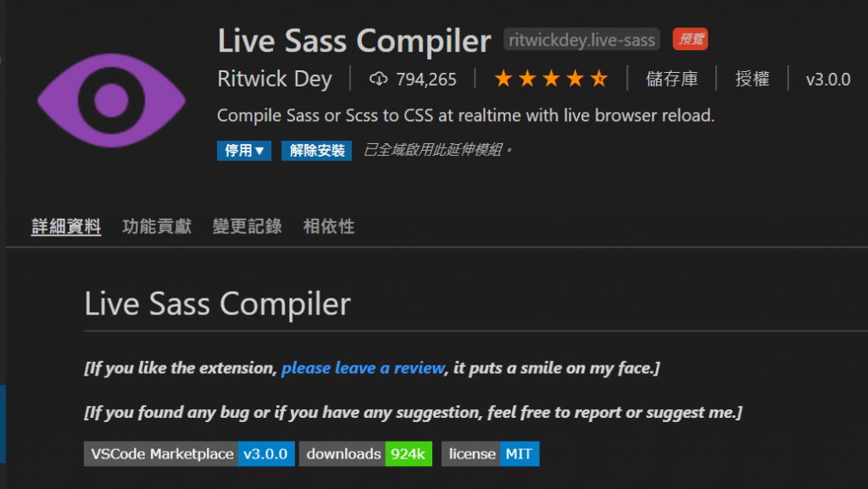Viewport: 868px width, 489px height.
Task: Open the 儲存庫 (Repository) link
Action: pyautogui.click(x=671, y=79)
